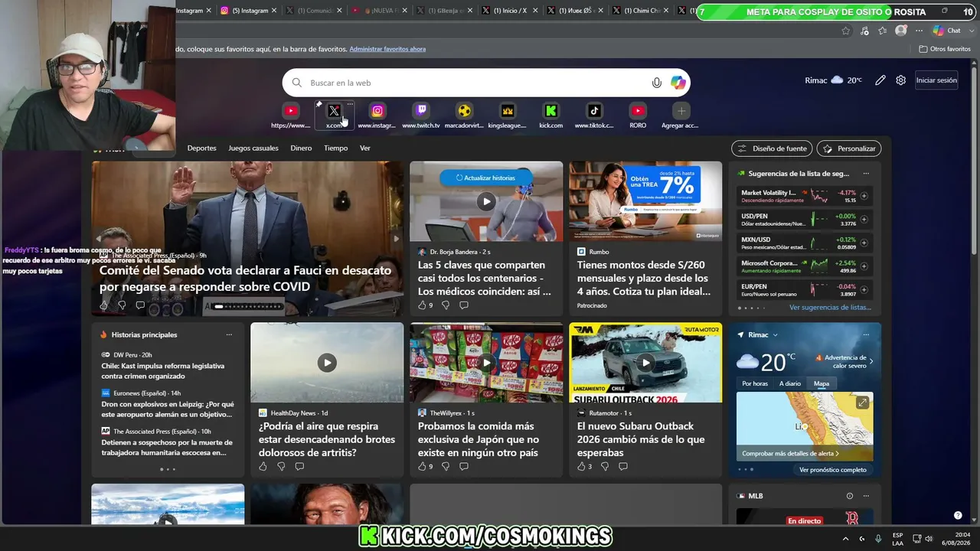This screenshot has height=551, width=980.
Task: Dislike the Fauci Senate committee story
Action: click(x=122, y=305)
